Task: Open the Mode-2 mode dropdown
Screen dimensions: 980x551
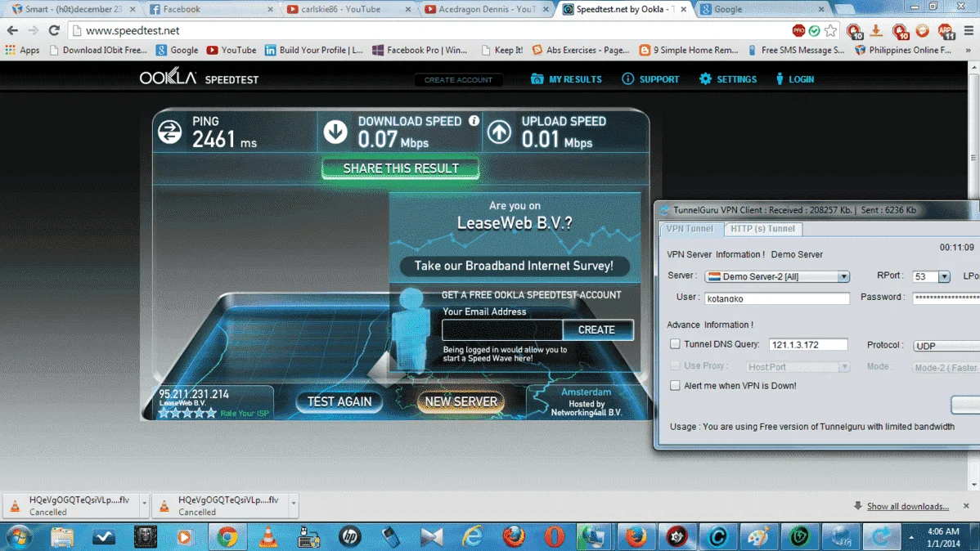Action: [946, 367]
